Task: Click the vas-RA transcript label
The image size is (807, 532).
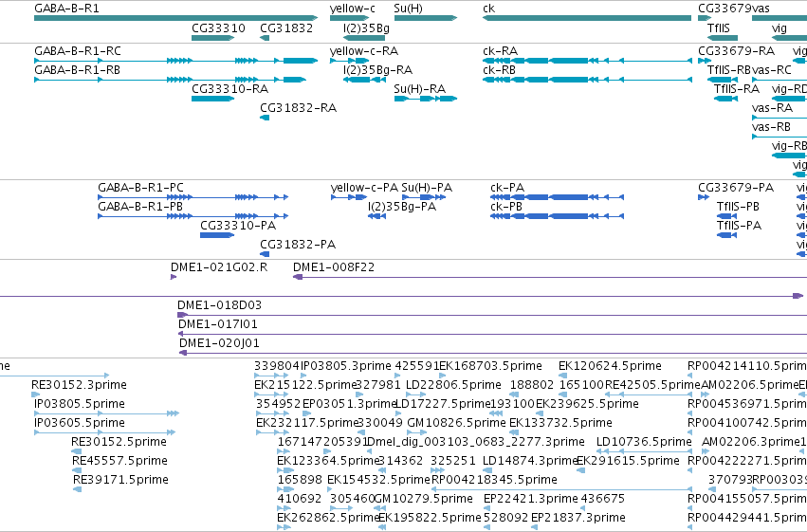Action: (772, 108)
